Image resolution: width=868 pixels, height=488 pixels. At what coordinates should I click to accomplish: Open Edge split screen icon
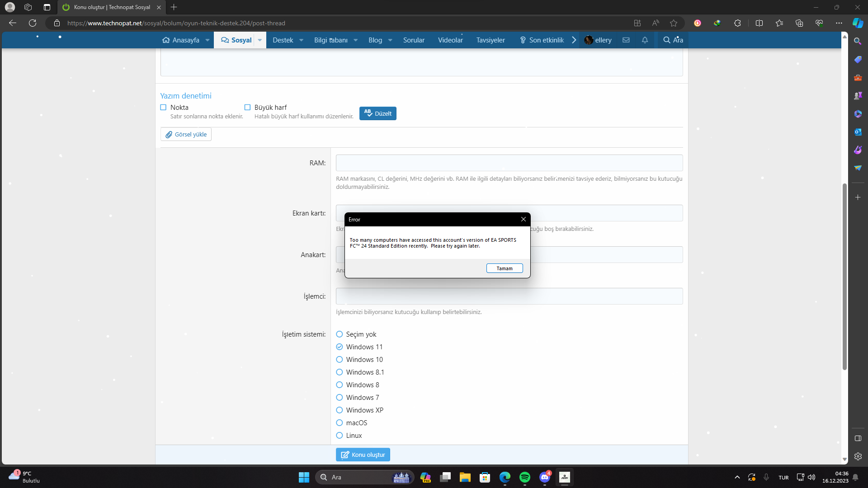click(x=759, y=23)
